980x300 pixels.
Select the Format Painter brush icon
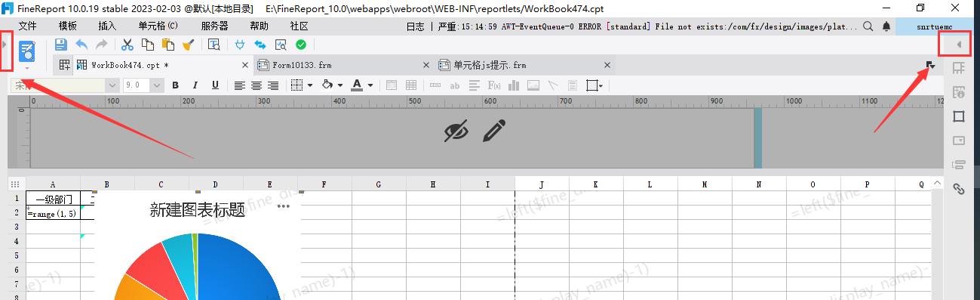(188, 45)
